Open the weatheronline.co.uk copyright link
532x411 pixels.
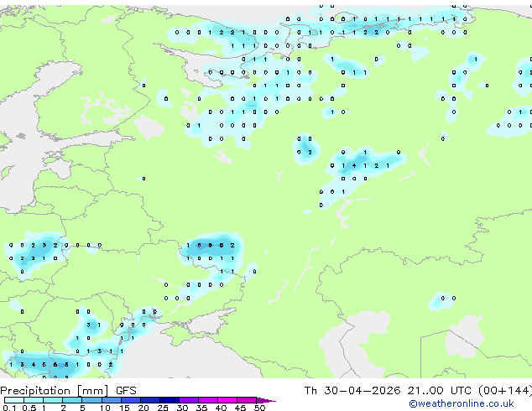pos(462,403)
